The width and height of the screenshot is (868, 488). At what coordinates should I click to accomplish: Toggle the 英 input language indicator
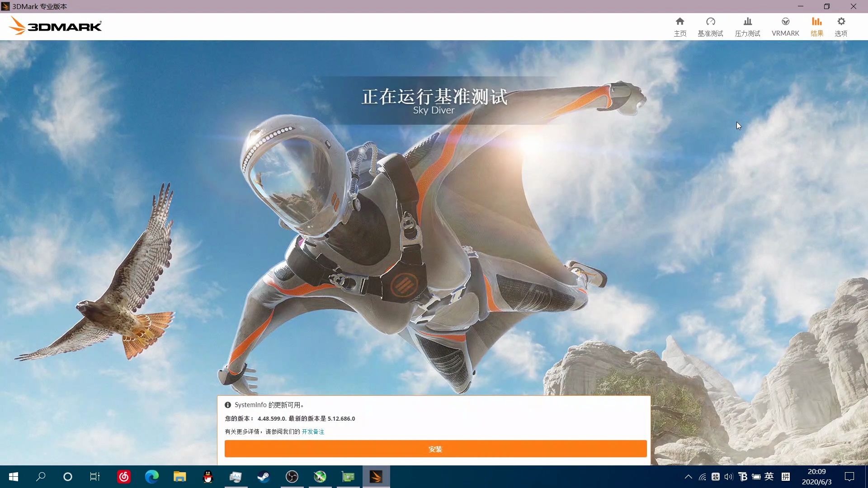coord(769,477)
